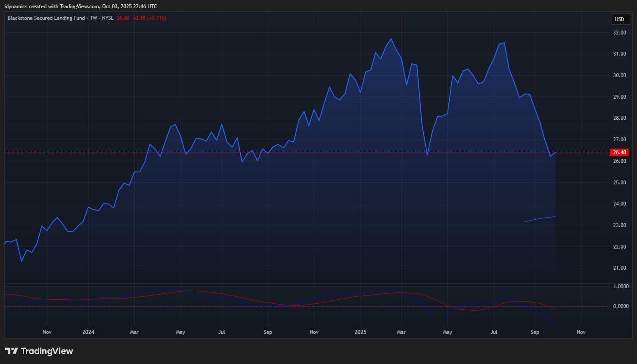Image resolution: width=637 pixels, height=364 pixels.
Task: Click the 2024 label on time axis
Action: [88, 332]
